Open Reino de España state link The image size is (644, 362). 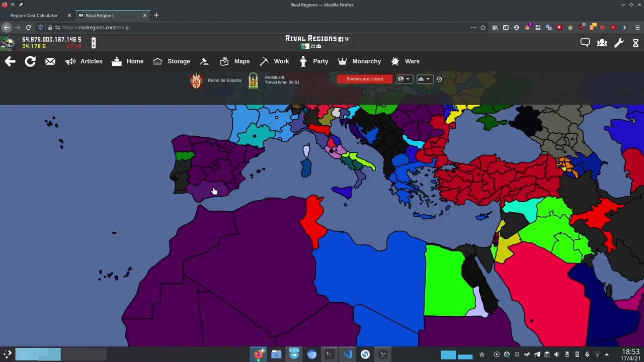point(224,80)
